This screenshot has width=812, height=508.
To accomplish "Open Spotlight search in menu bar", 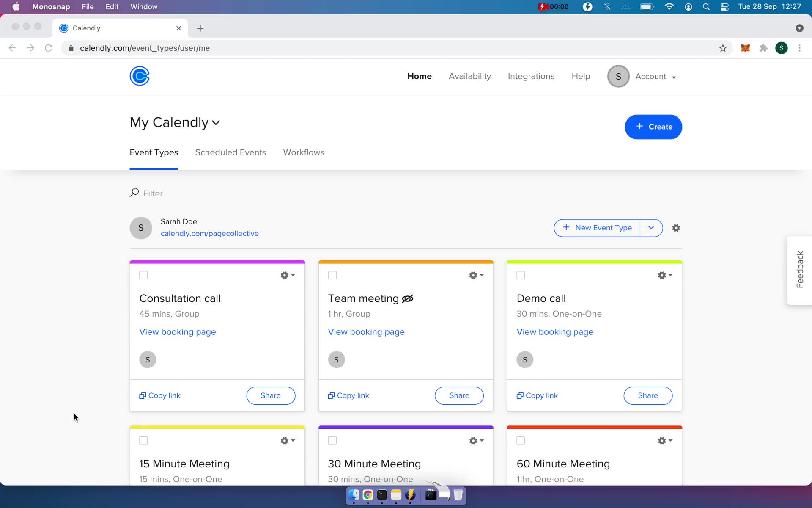I will pos(706,7).
